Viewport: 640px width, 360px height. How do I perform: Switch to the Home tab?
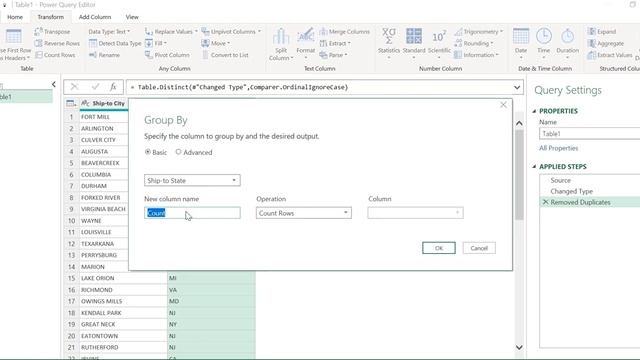pyautogui.click(x=15, y=17)
